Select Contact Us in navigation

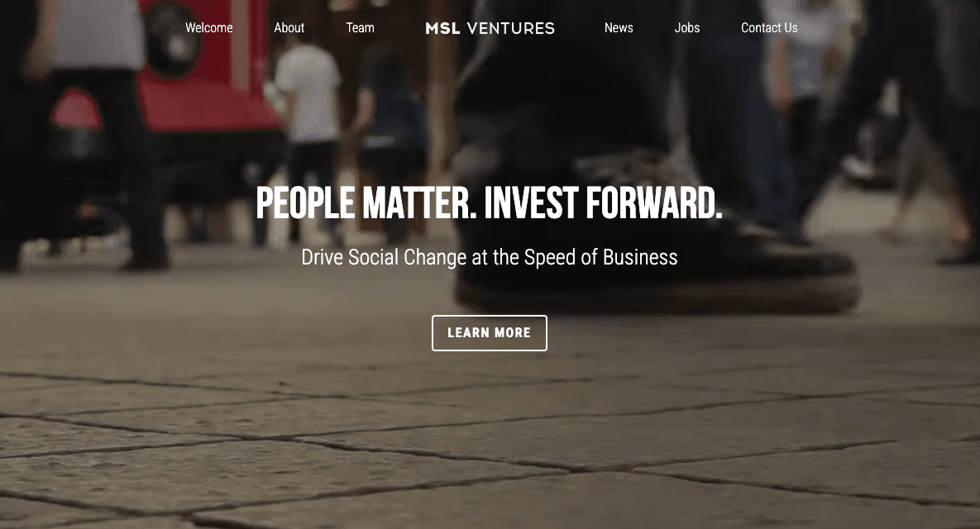click(769, 28)
